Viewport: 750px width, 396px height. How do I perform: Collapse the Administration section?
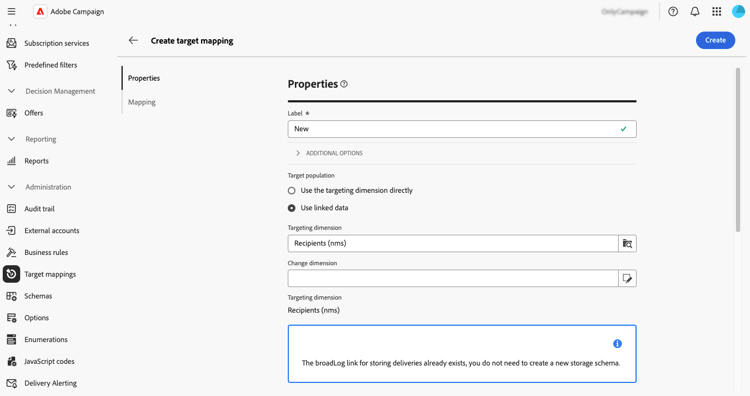pyautogui.click(x=11, y=187)
